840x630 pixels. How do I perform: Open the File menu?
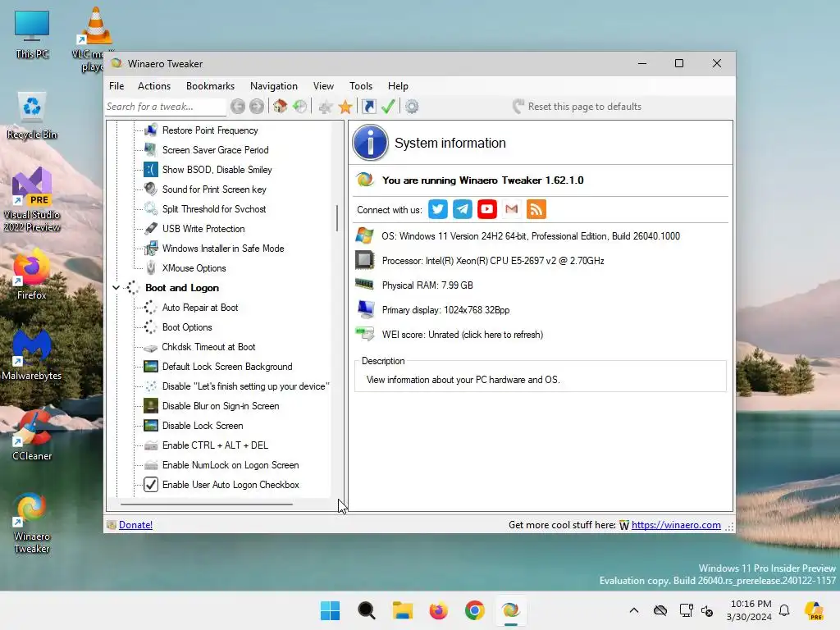[x=116, y=86]
